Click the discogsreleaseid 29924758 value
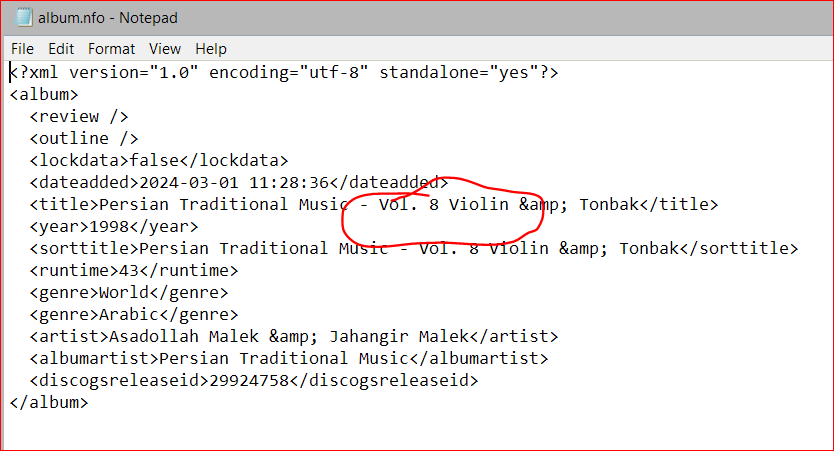This screenshot has width=834, height=451. pyautogui.click(x=249, y=381)
